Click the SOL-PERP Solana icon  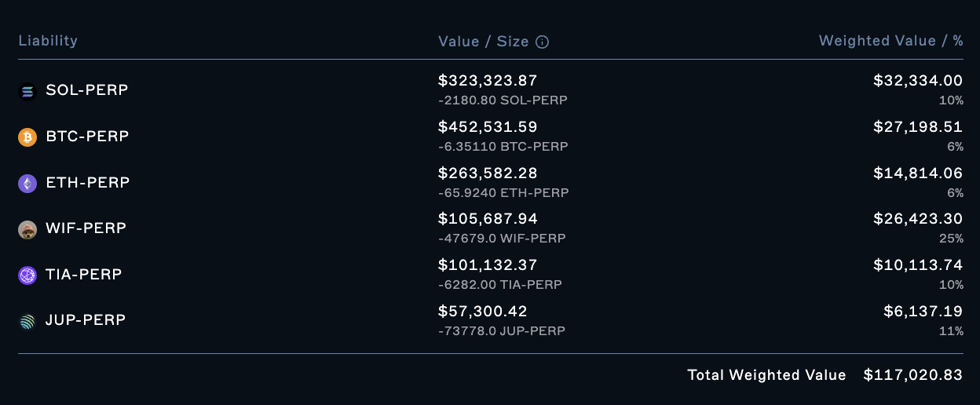[27, 92]
